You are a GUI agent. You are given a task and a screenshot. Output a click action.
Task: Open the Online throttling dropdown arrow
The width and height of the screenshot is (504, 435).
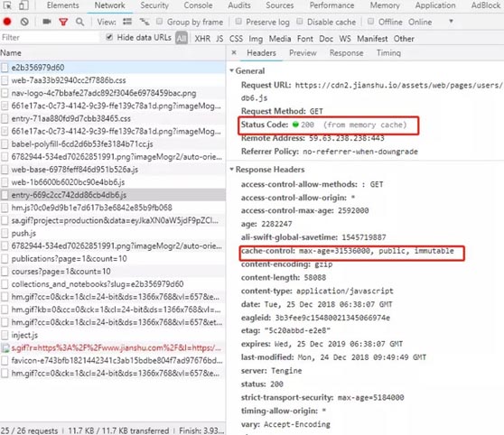pos(451,21)
